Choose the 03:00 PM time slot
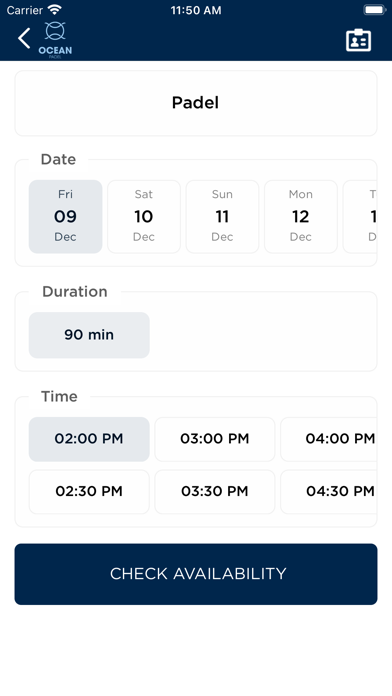The image size is (392, 696). click(215, 439)
